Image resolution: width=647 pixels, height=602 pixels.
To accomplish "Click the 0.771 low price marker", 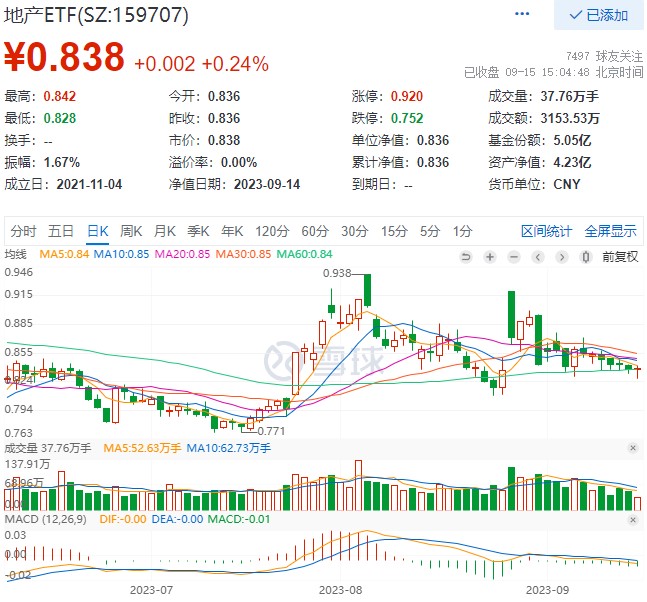I will pos(271,431).
